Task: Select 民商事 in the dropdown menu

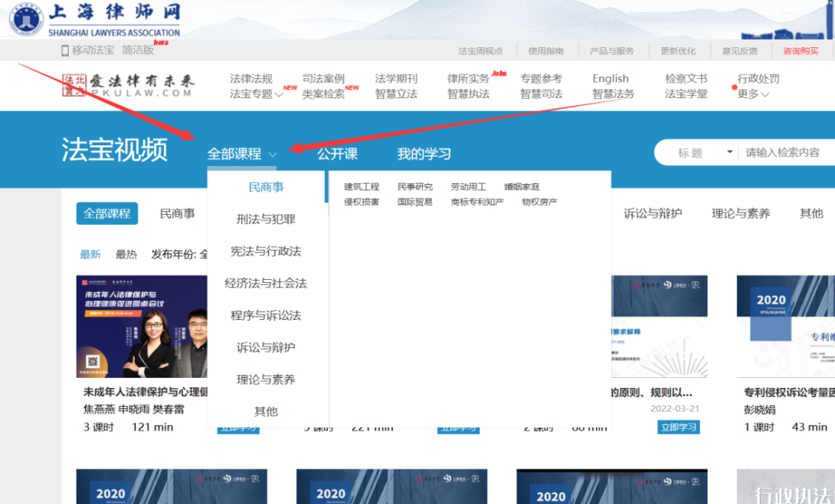Action: click(x=266, y=187)
